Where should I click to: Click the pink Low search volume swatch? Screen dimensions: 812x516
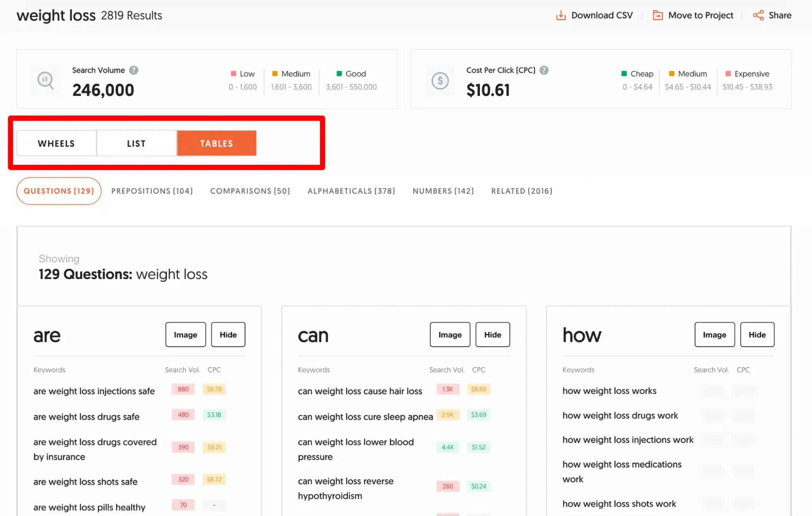(x=234, y=73)
